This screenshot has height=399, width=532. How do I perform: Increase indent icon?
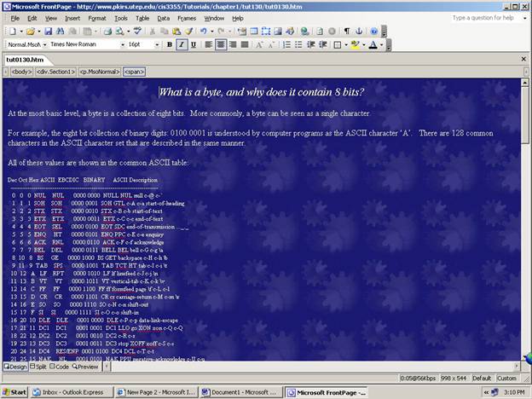[322, 45]
